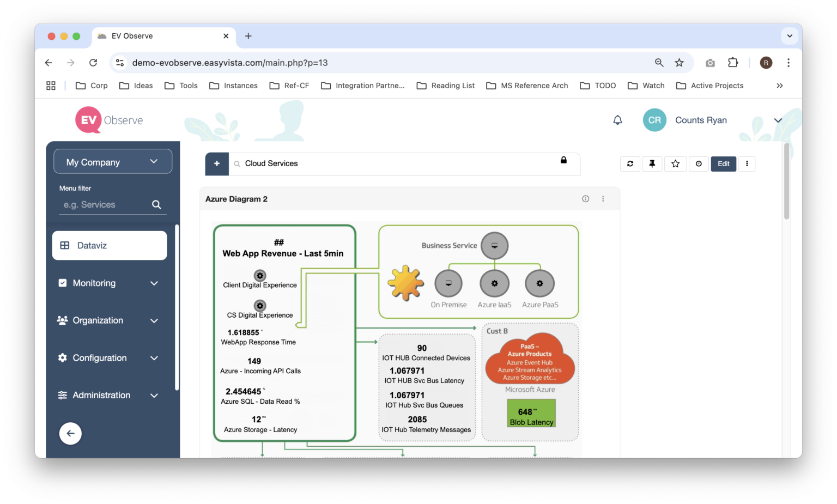Expand the Configuration menu chevron

pos(154,358)
